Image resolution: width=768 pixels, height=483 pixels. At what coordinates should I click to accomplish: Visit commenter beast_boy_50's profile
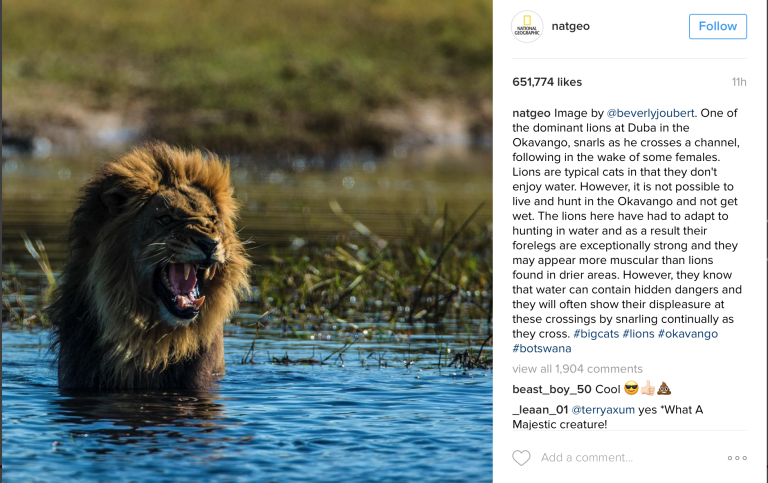pyautogui.click(x=552, y=389)
